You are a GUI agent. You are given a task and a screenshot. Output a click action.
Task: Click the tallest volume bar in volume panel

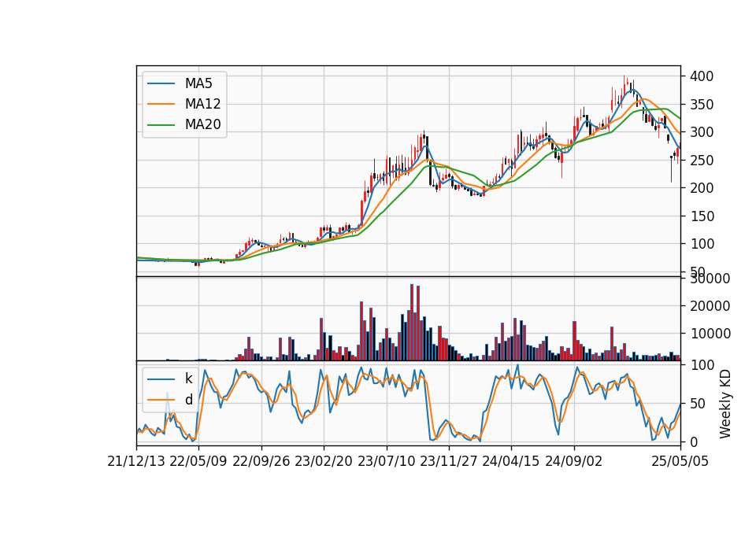412,323
